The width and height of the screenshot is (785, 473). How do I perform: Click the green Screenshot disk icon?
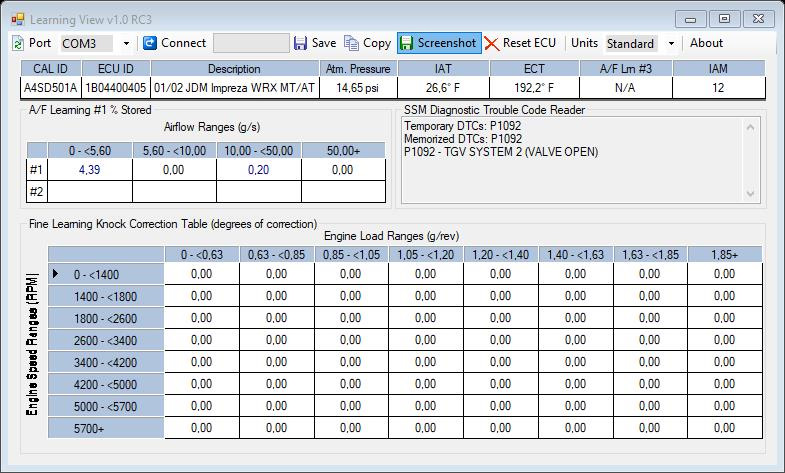406,43
